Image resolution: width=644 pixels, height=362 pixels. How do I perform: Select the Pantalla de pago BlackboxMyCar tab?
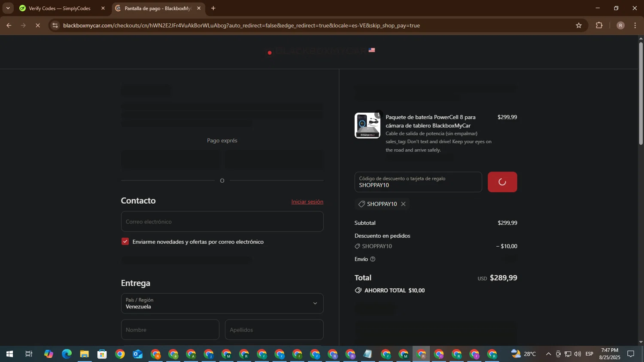[x=157, y=8]
